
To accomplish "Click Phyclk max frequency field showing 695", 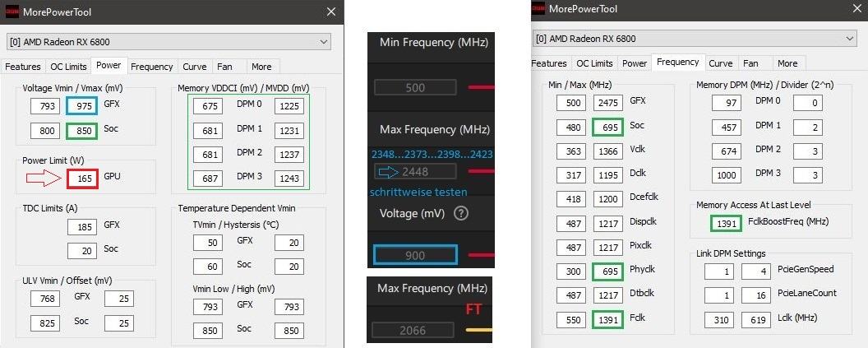I will tap(608, 271).
